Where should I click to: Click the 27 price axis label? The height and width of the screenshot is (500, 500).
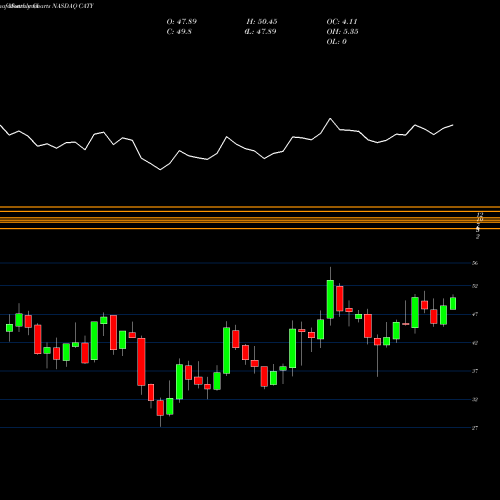click(475, 428)
